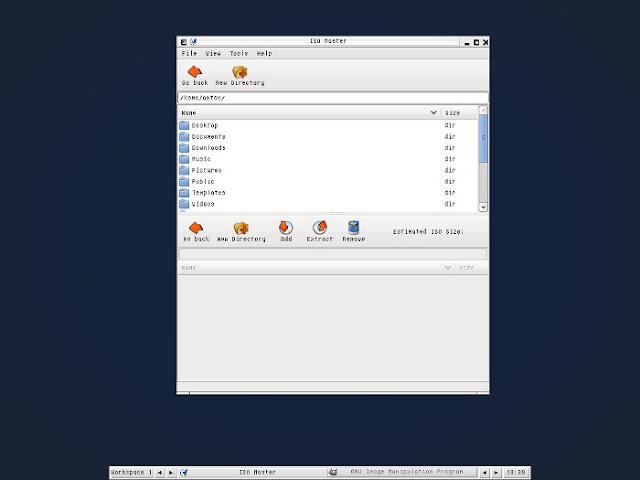Click the Workspace 1 label in the taskbar
The height and width of the screenshot is (480, 640).
click(x=131, y=472)
